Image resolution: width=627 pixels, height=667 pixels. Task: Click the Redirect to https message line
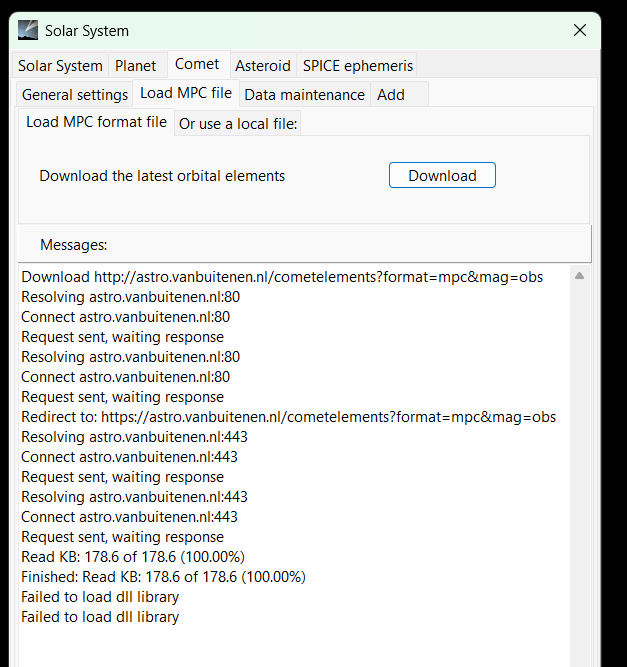(288, 417)
